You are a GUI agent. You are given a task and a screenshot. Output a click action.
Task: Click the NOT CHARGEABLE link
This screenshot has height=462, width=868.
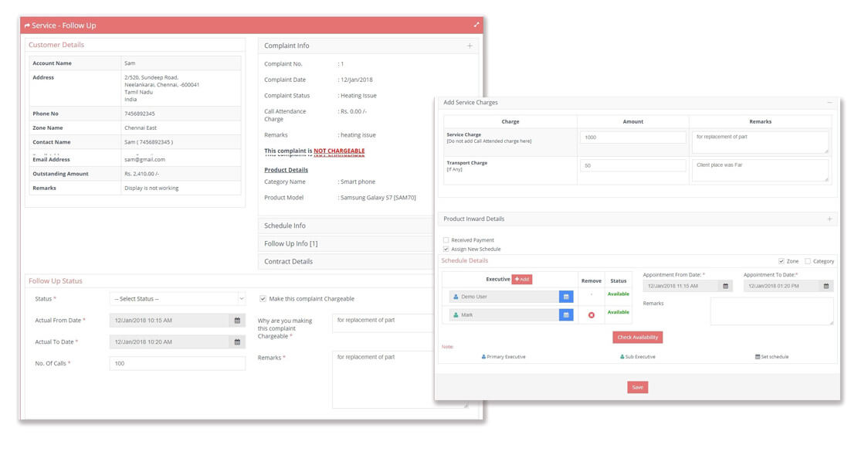click(338, 151)
